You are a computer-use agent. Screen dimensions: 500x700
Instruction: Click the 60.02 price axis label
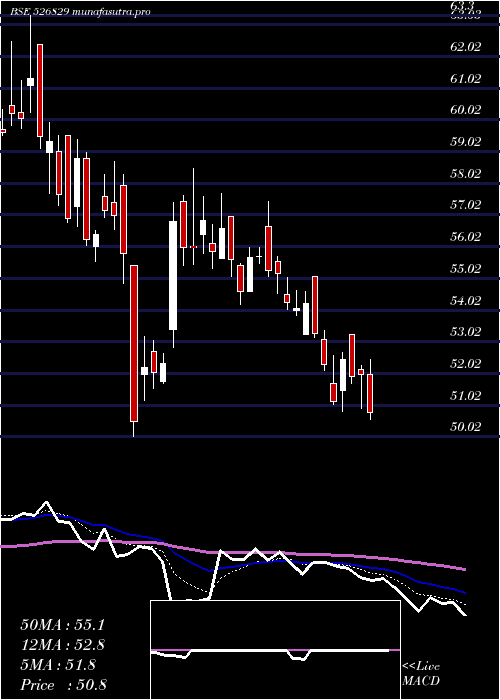[x=466, y=110]
